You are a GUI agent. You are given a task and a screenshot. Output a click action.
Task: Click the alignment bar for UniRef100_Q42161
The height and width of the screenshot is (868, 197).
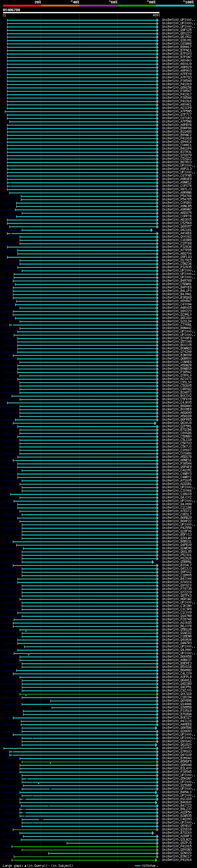[x=87, y=230]
